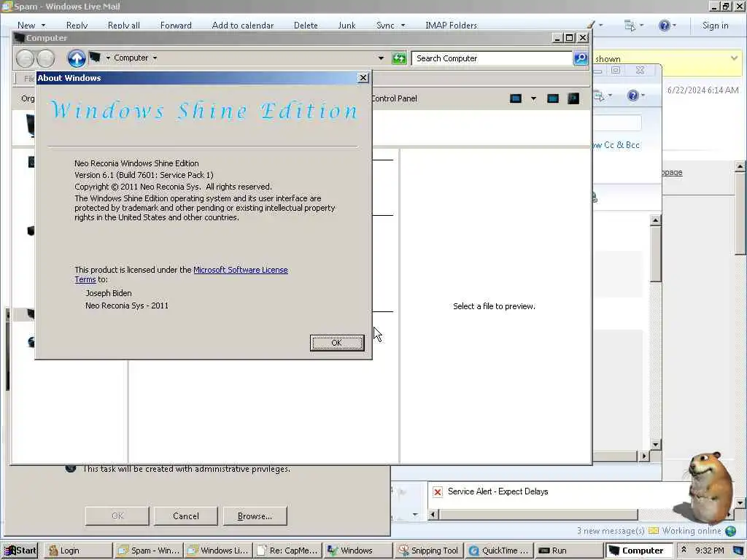Expand the system tray hidden icons arrow
Viewport: 747px width, 560px height.
coord(684,550)
